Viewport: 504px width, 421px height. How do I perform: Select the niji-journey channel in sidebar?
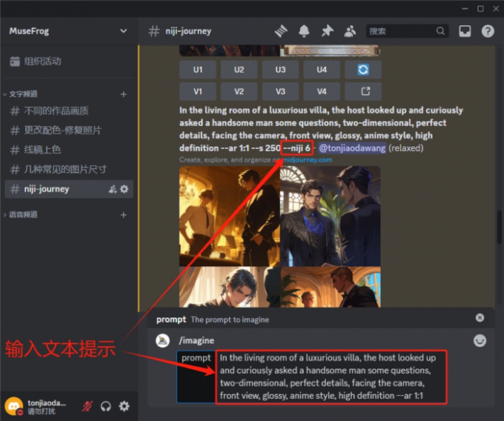click(x=69, y=189)
